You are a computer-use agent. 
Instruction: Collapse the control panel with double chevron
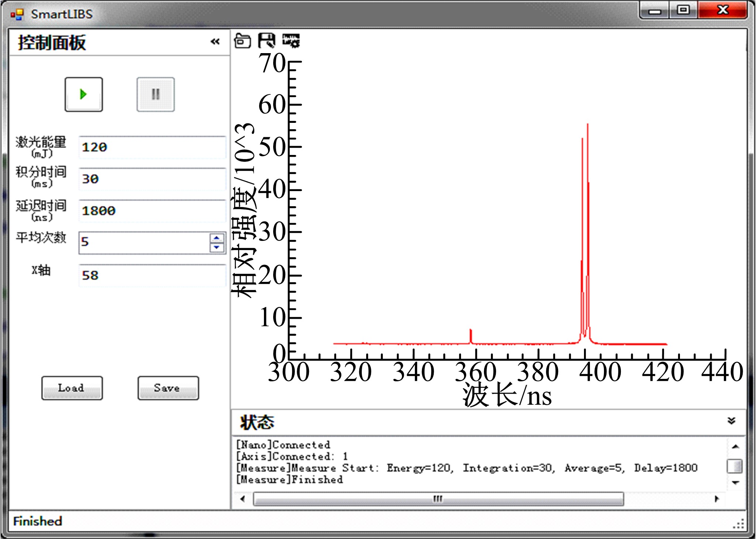coord(215,42)
